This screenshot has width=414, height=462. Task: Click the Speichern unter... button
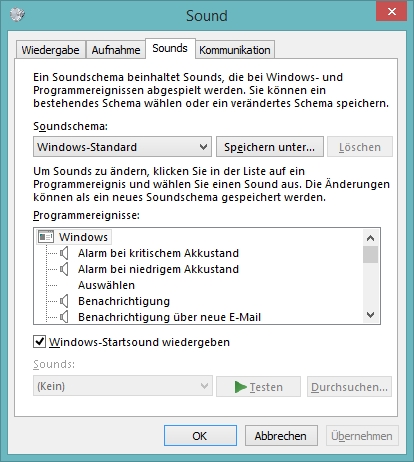click(270, 147)
